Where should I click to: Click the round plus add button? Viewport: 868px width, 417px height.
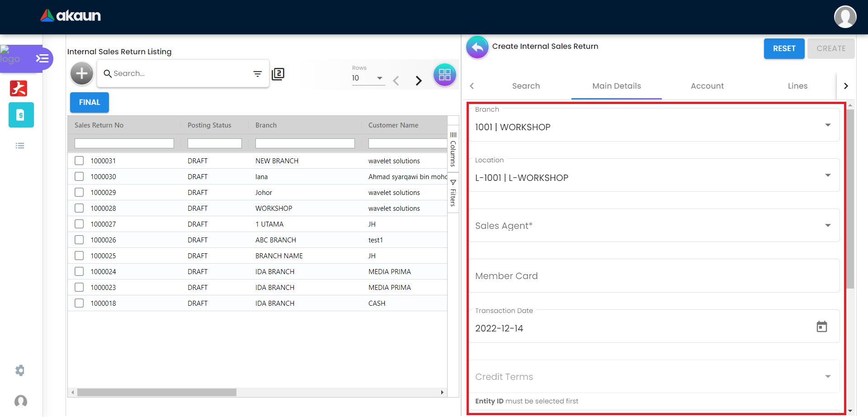point(82,73)
